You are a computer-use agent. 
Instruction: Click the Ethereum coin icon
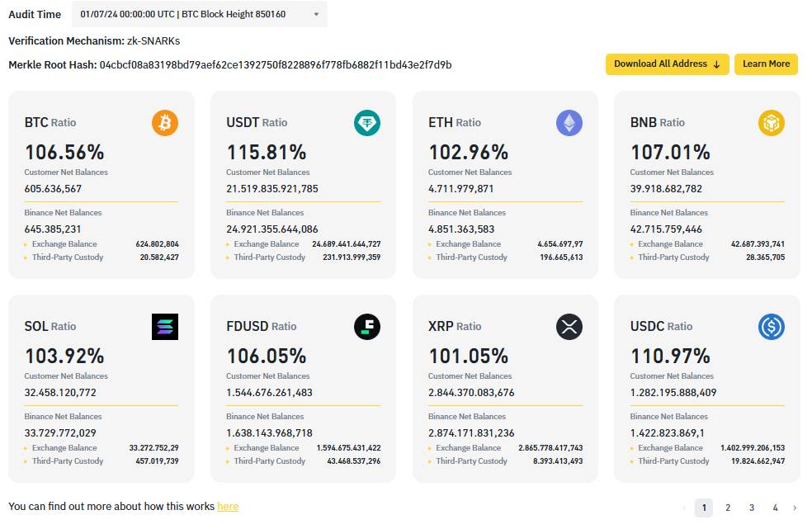coord(569,123)
